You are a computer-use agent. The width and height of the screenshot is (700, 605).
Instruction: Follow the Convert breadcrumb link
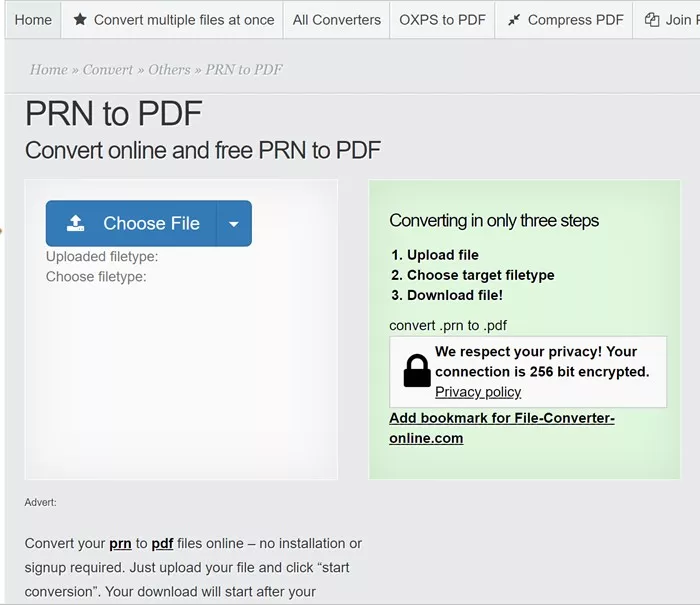[x=108, y=70]
